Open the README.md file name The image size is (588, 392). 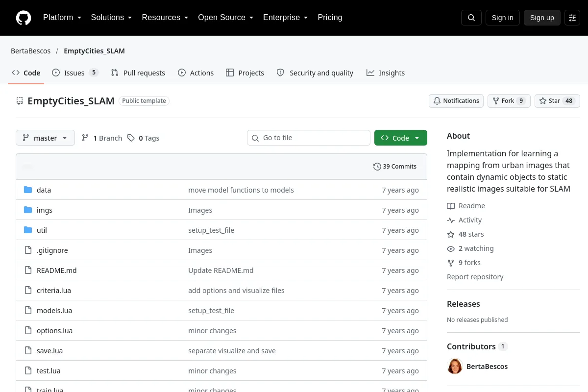(57, 270)
